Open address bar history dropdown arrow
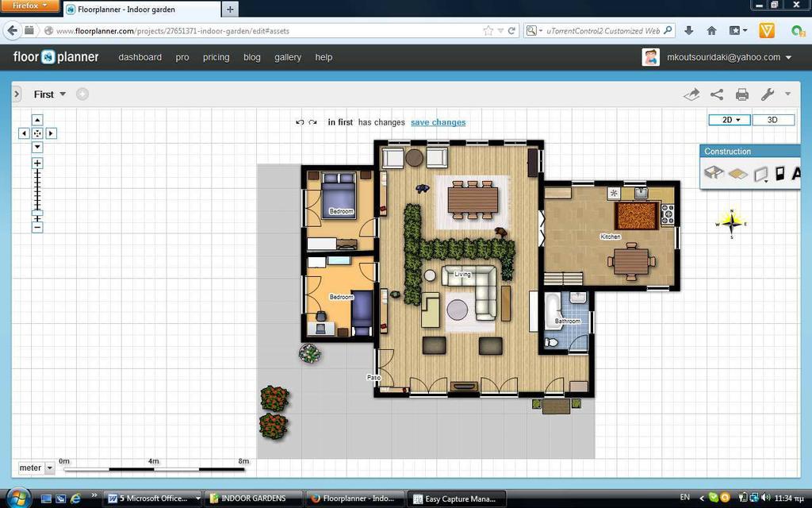 [500, 31]
